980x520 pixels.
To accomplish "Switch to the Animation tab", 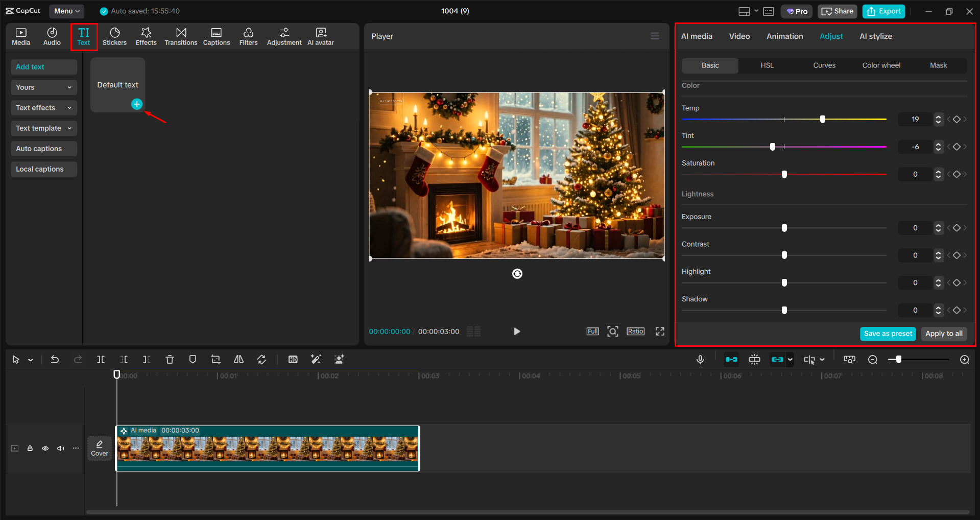I will click(784, 36).
